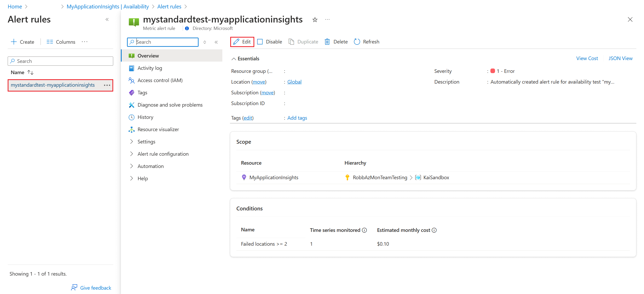Click the Delete trash icon

[327, 42]
